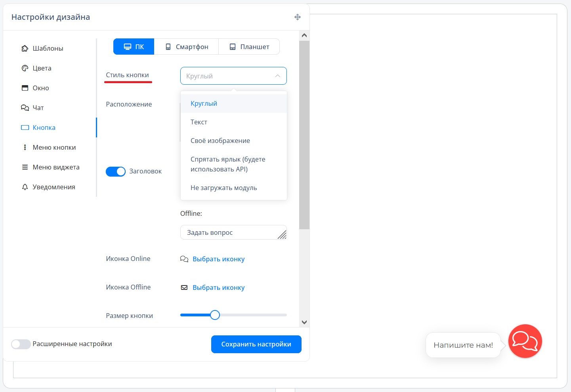Select Не загружать модуль option

click(224, 188)
